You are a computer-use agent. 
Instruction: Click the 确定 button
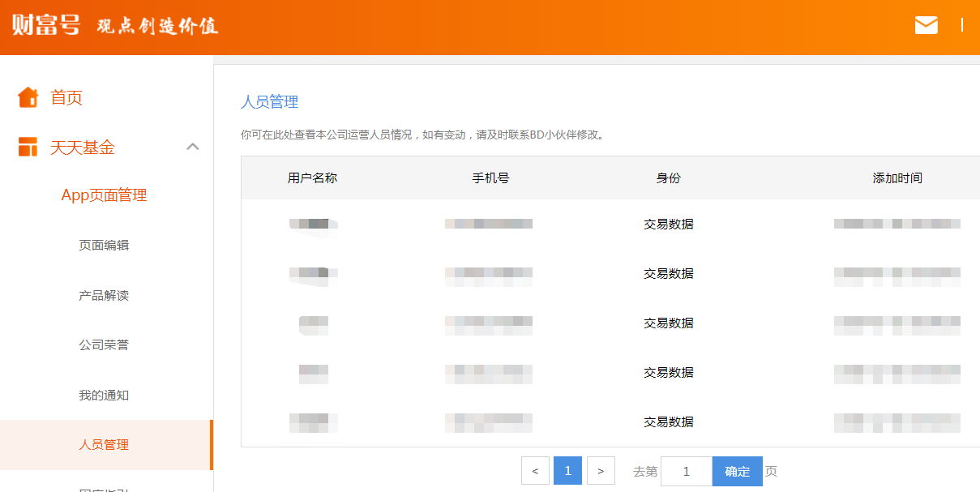[738, 471]
